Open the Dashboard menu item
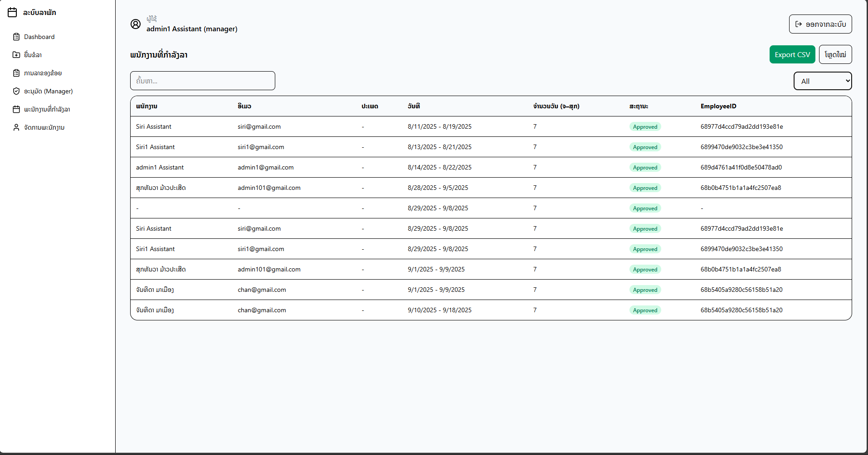868x455 pixels. pyautogui.click(x=39, y=37)
